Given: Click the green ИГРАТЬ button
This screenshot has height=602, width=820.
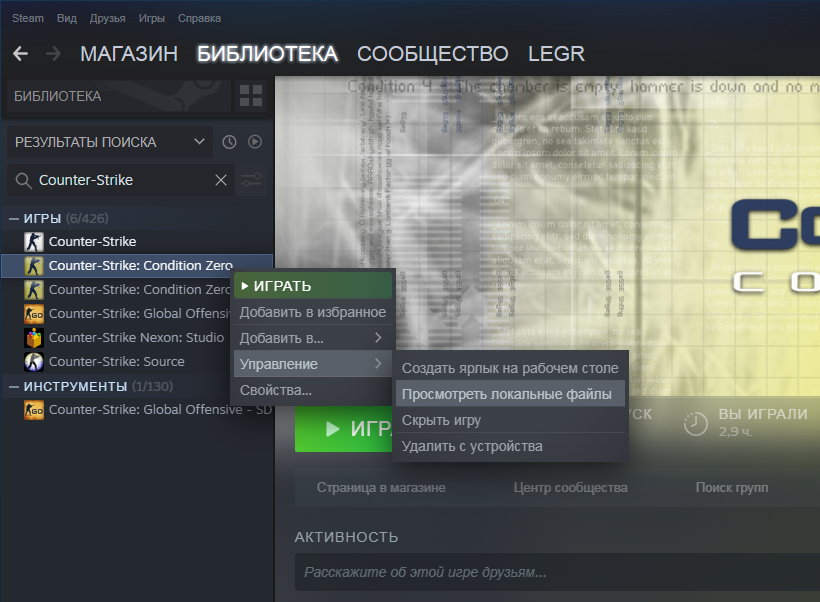Looking at the screenshot, I should pyautogui.click(x=344, y=429).
